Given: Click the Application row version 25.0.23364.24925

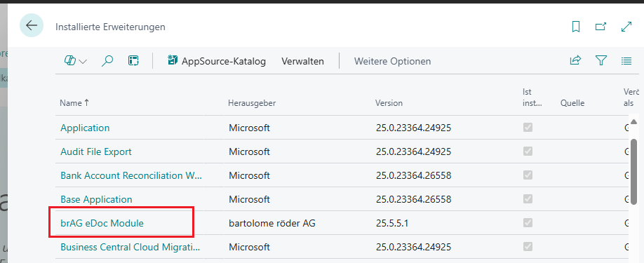Looking at the screenshot, I should click(x=414, y=128).
